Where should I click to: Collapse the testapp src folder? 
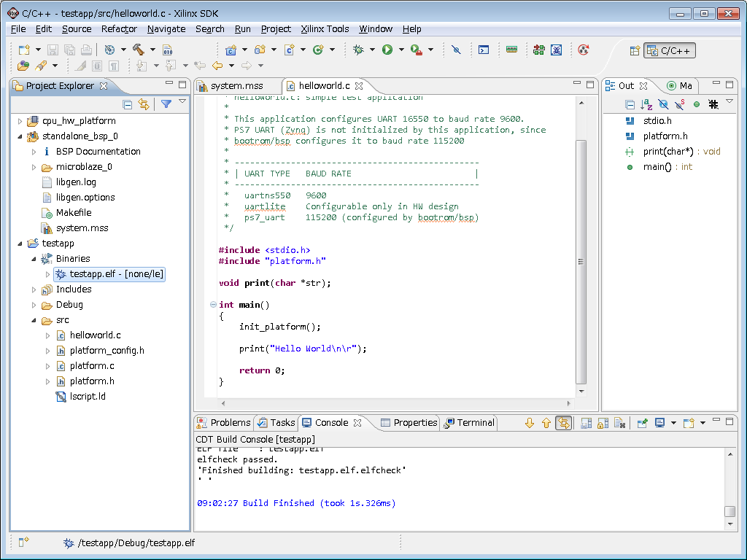pos(34,320)
